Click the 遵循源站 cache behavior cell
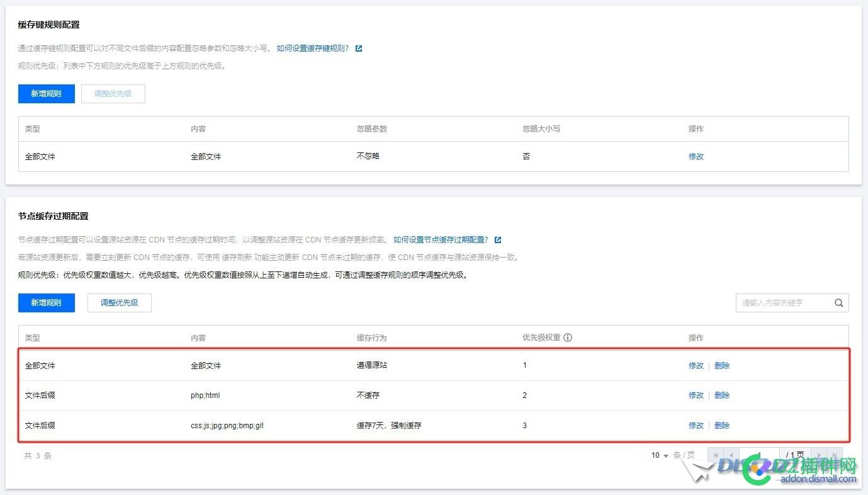 pyautogui.click(x=372, y=365)
